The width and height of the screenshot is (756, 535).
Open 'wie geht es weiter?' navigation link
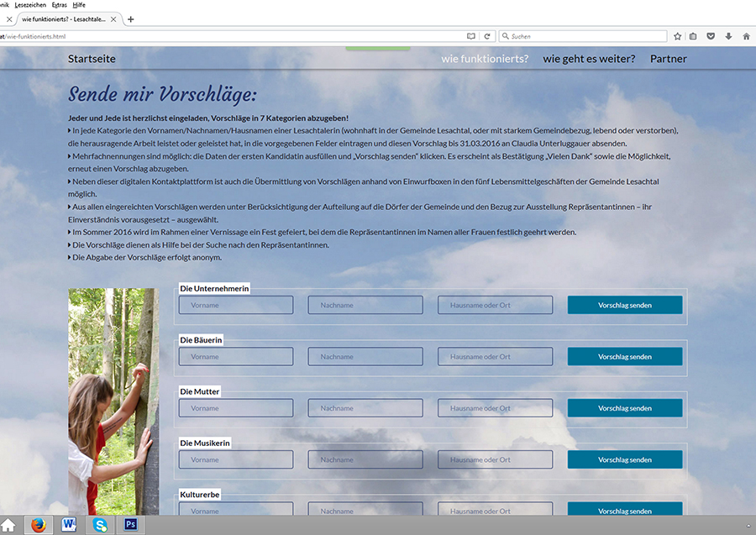(x=589, y=59)
